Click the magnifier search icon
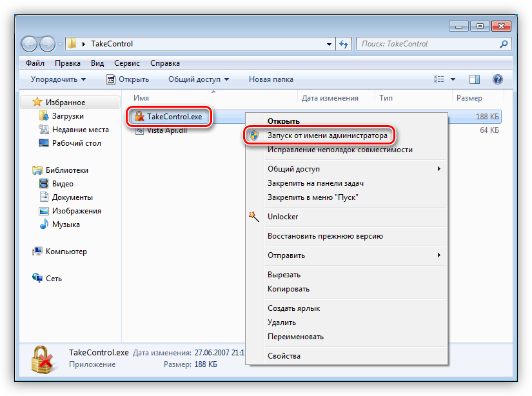The image size is (532, 396). pos(504,44)
